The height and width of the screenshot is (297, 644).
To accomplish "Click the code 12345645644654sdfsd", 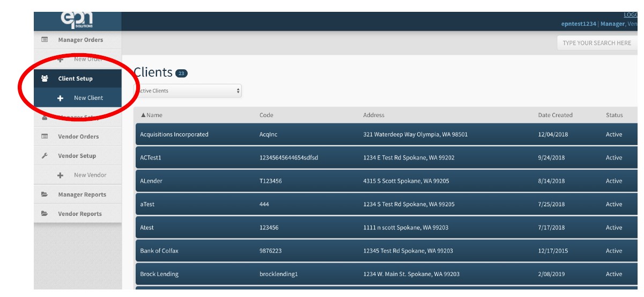I will coord(288,157).
